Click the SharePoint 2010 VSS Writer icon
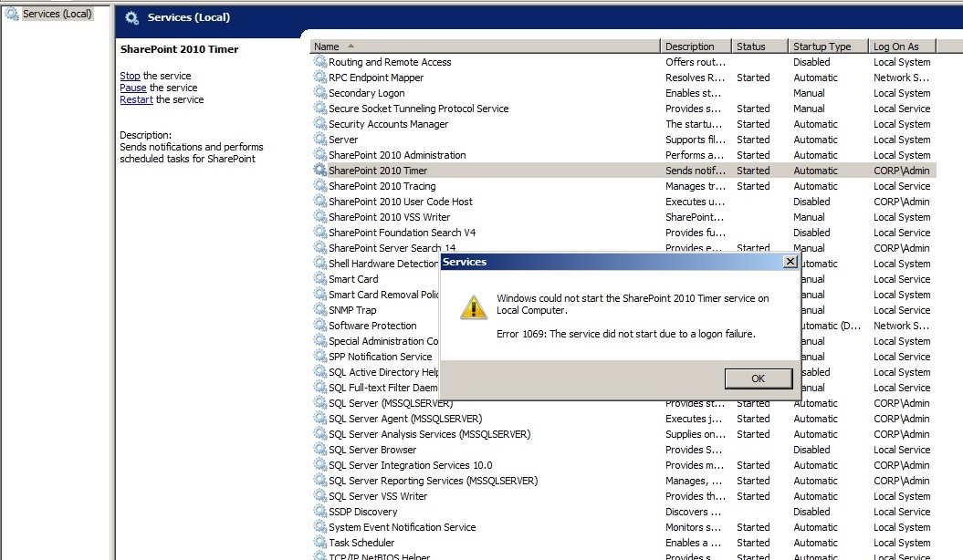 (x=319, y=216)
